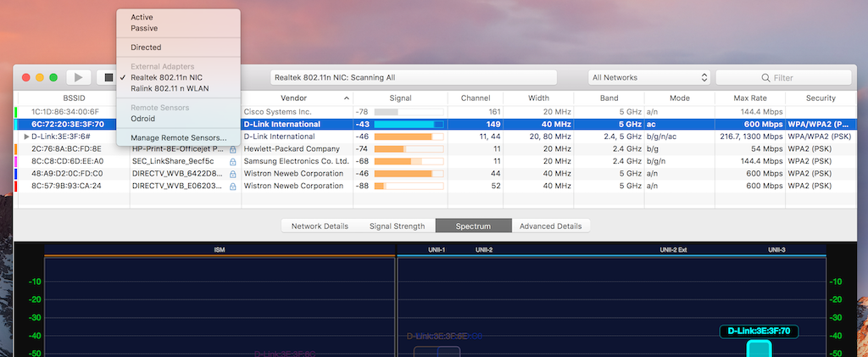Sort by Channel column header
Image resolution: width=868 pixels, height=357 pixels.
pyautogui.click(x=476, y=98)
